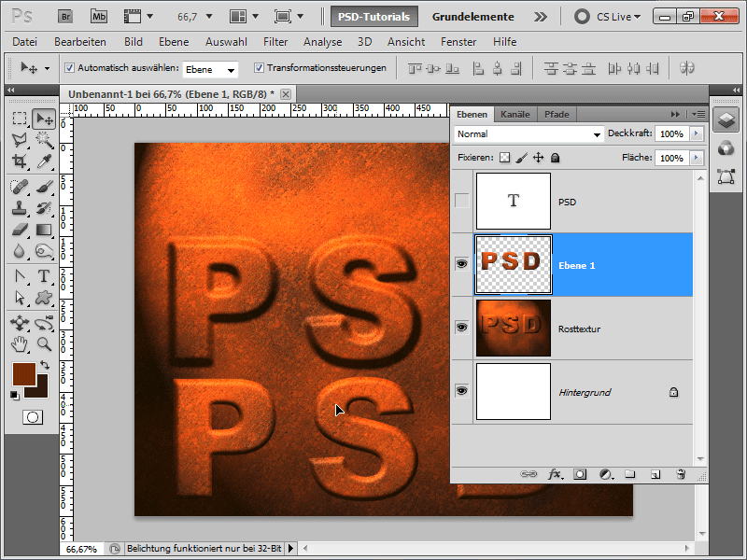This screenshot has height=560, width=747.
Task: Open the Filter menu
Action: [x=275, y=42]
